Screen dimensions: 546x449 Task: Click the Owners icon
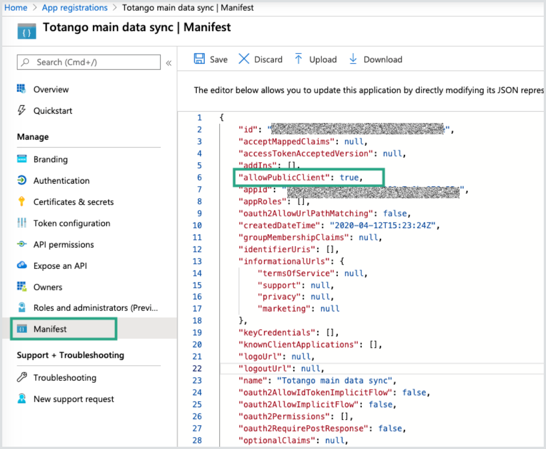point(22,286)
